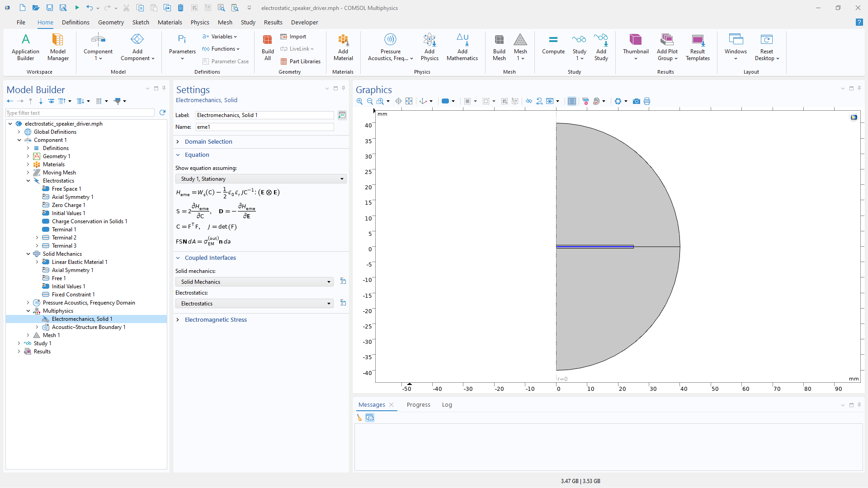The width and height of the screenshot is (868, 488).
Task: Select the Zoom In tool in Graphics
Action: pyautogui.click(x=359, y=101)
